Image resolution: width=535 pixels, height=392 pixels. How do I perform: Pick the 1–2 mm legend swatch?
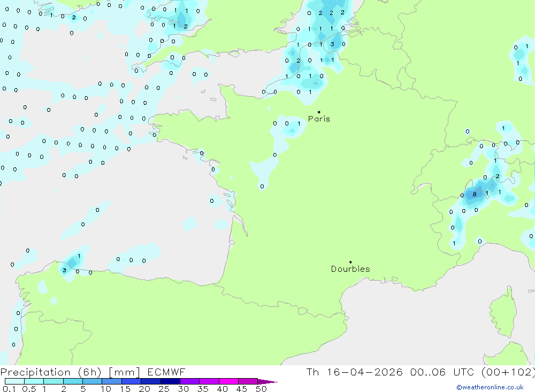(53, 381)
